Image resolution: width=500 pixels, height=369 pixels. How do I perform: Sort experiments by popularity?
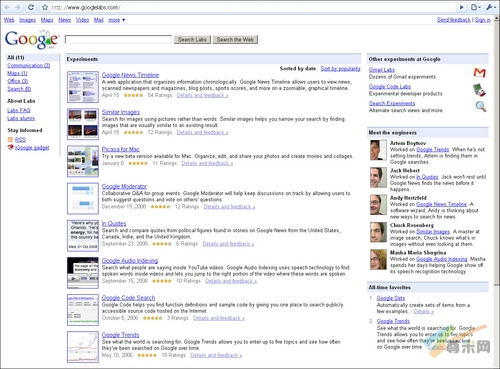(x=340, y=68)
